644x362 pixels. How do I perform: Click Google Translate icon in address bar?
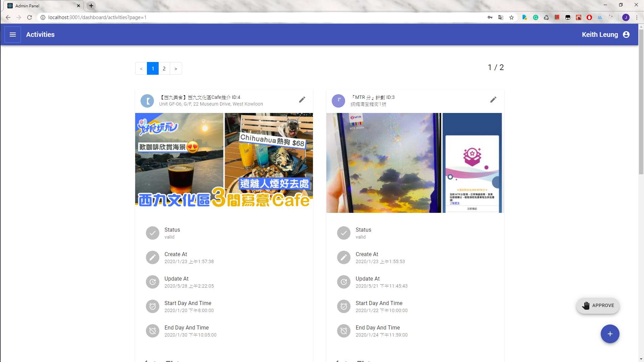500,17
